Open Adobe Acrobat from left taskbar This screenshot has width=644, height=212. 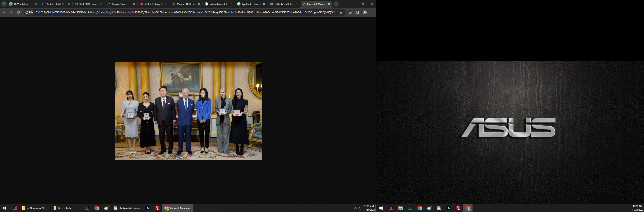pyautogui.click(x=148, y=208)
